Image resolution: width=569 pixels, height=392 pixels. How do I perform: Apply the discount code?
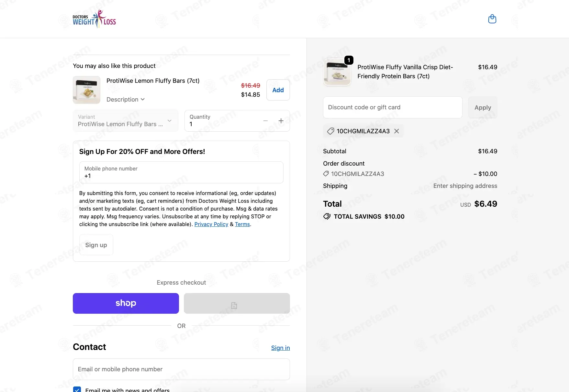(x=483, y=107)
